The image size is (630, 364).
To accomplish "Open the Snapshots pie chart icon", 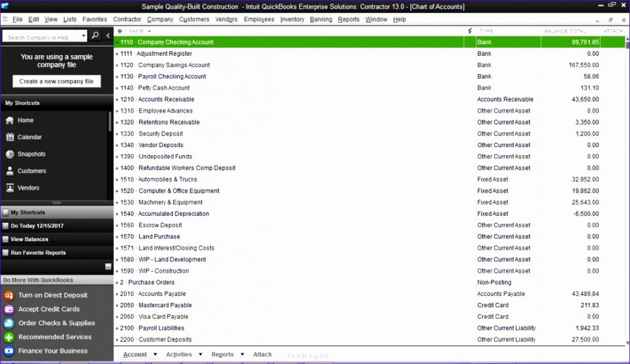I will (10, 154).
